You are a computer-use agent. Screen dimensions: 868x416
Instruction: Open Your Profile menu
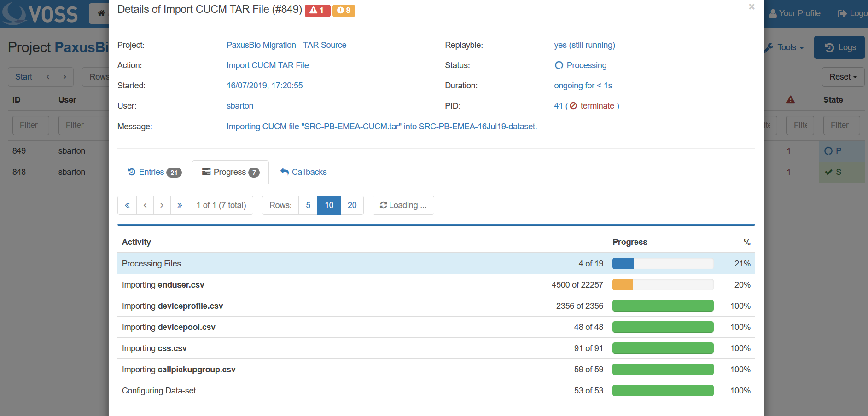795,13
